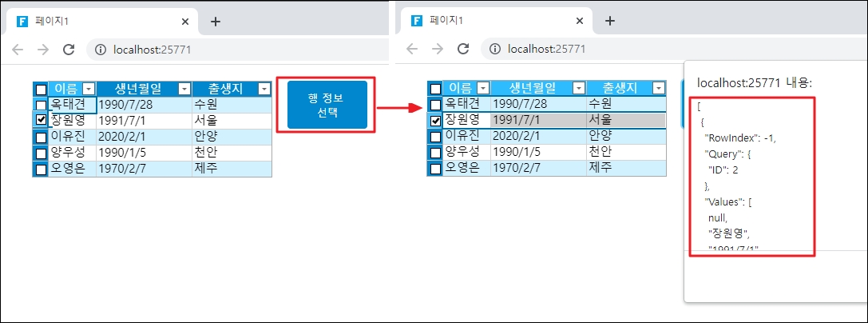
Task: Click the 행 정보 선택 button
Action: point(327,105)
